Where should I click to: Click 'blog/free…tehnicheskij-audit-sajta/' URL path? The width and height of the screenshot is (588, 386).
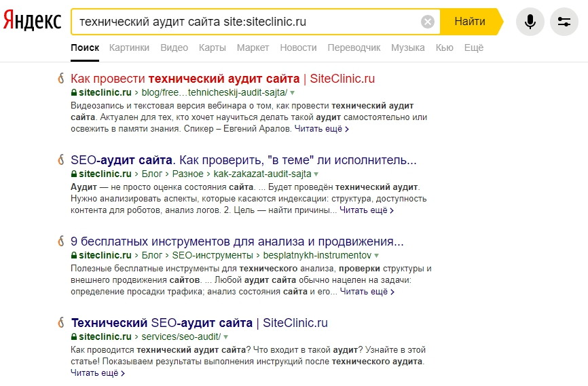[215, 92]
